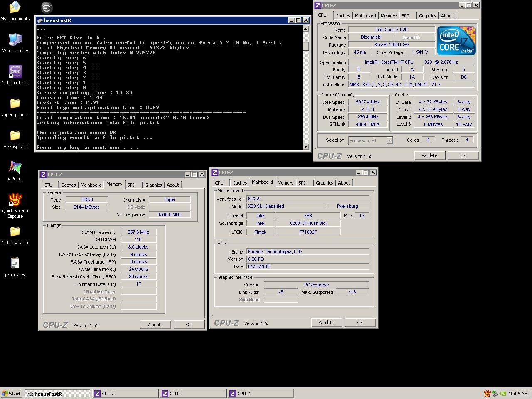
Task: Click the CPU-Z Z icon in the CPU window title bar
Action: [x=318, y=5]
